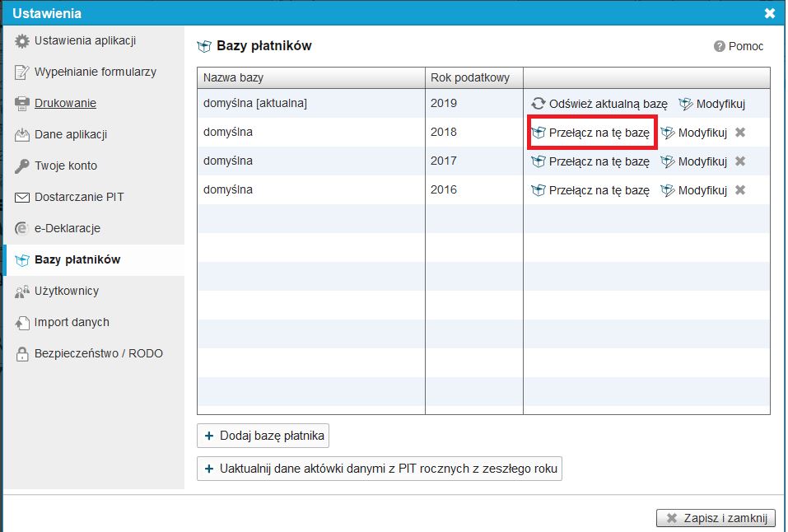Delete the 2017 database using X icon

coord(739,161)
